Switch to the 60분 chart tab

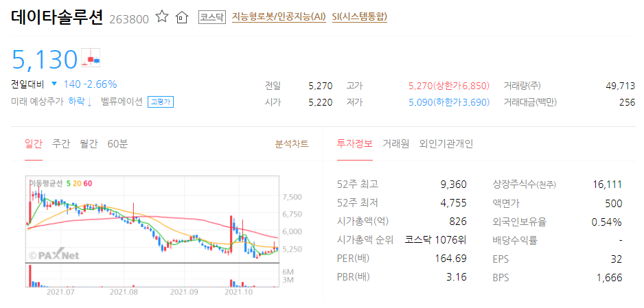point(117,144)
